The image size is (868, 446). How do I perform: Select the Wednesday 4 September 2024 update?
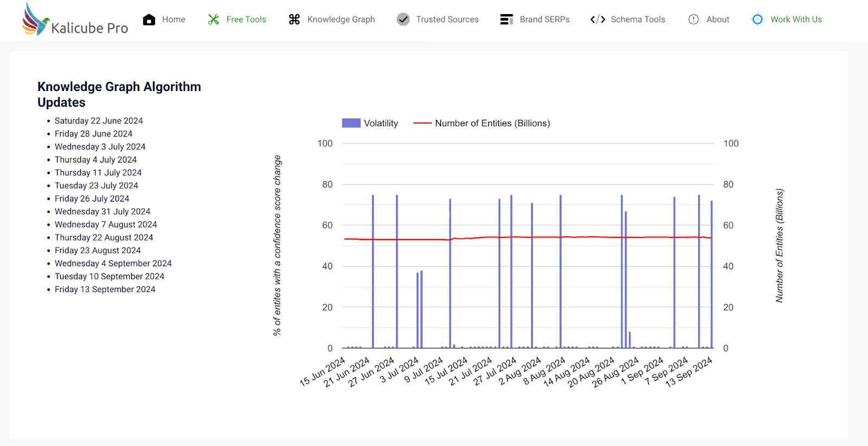113,264
